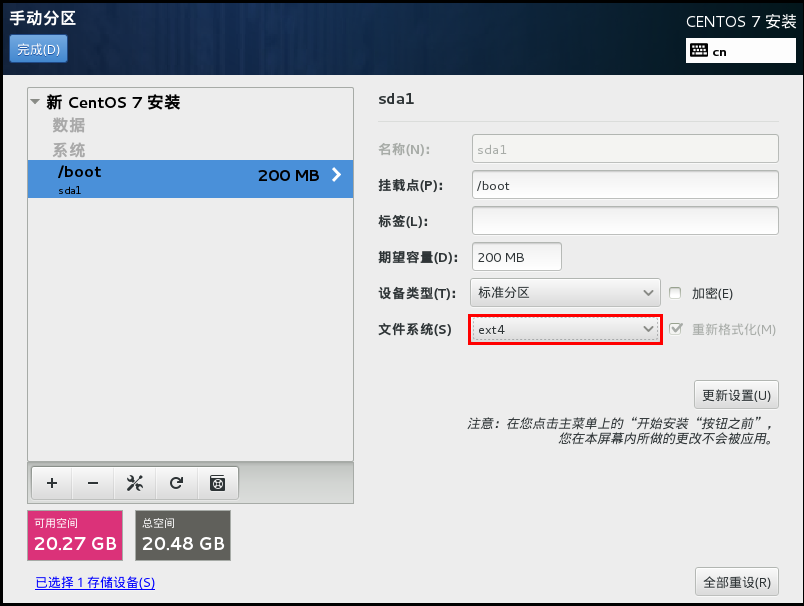
Task: Click the reload storage configuration icon
Action: [176, 483]
